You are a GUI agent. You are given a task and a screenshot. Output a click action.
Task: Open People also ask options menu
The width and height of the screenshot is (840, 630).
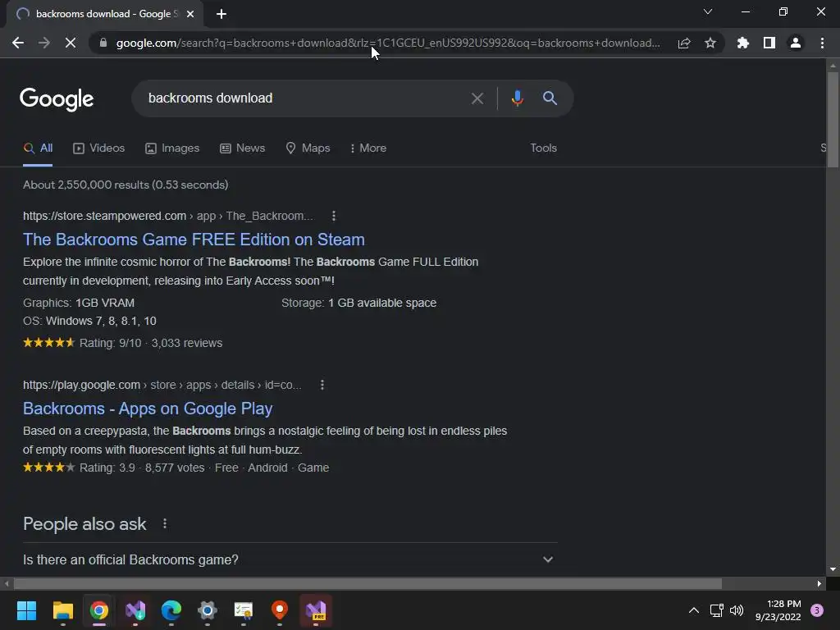[165, 524]
